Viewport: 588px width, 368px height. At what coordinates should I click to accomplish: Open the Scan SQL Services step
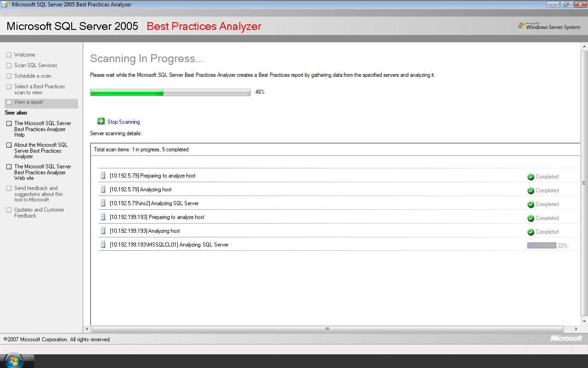pyautogui.click(x=35, y=65)
